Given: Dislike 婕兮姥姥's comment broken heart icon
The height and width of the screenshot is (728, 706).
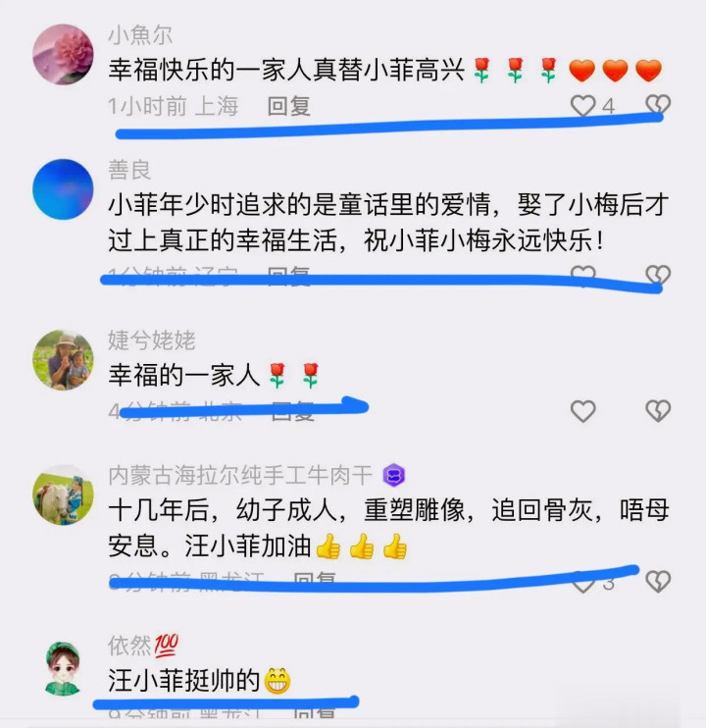Looking at the screenshot, I should (658, 411).
